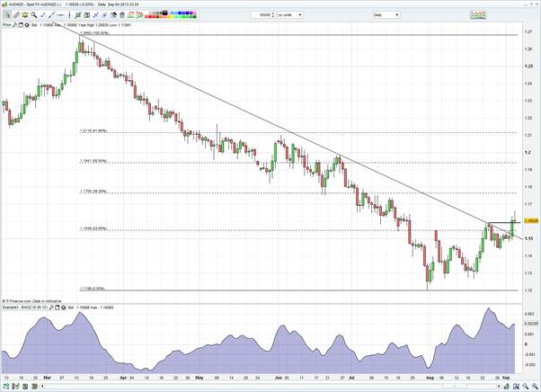Open the Daily timeframe dropdown
541x392 pixels.
click(x=395, y=15)
